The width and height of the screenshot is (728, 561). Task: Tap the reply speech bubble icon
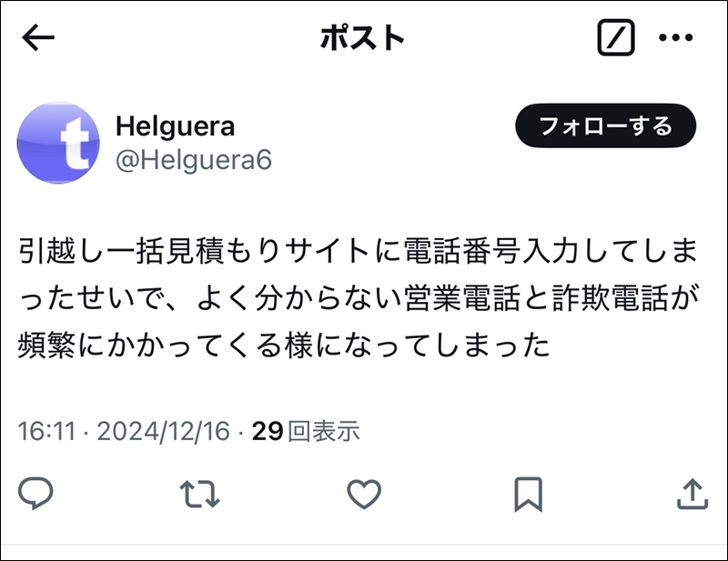point(35,493)
